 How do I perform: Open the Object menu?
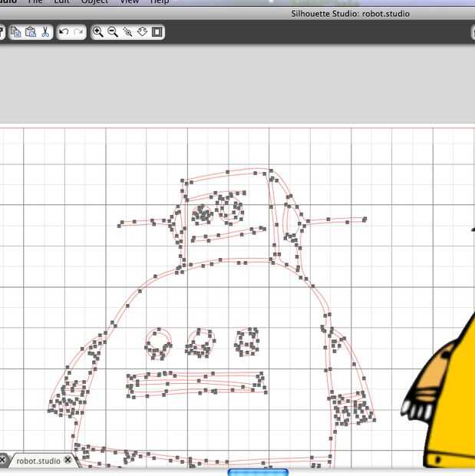point(94,2)
